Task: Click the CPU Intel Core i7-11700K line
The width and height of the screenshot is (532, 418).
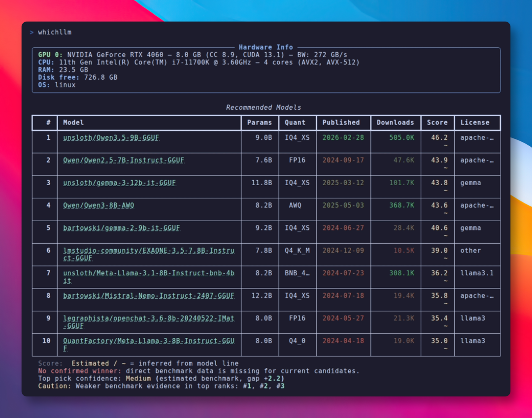Action: [x=199, y=63]
